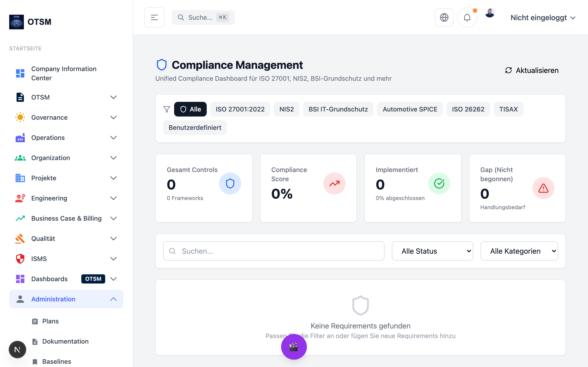588x367 pixels.
Task: Open the Alle Status dropdown
Action: (432, 251)
